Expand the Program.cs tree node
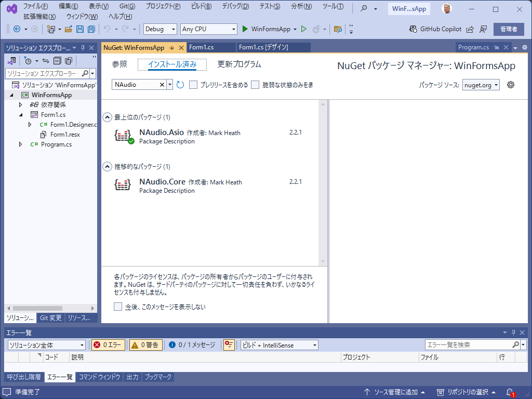This screenshot has width=532, height=399. 20,144
